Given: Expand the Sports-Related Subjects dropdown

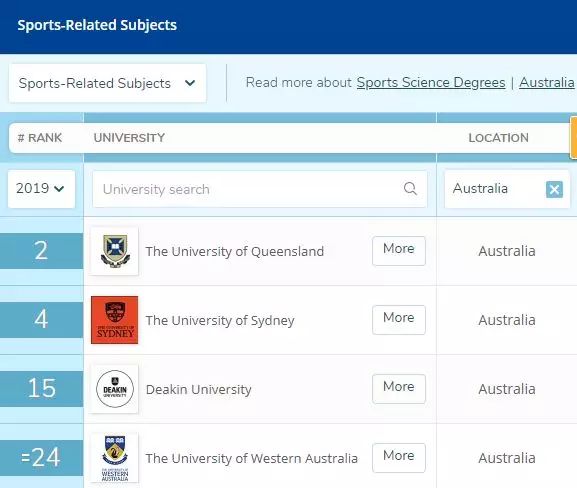Looking at the screenshot, I should click(x=107, y=83).
